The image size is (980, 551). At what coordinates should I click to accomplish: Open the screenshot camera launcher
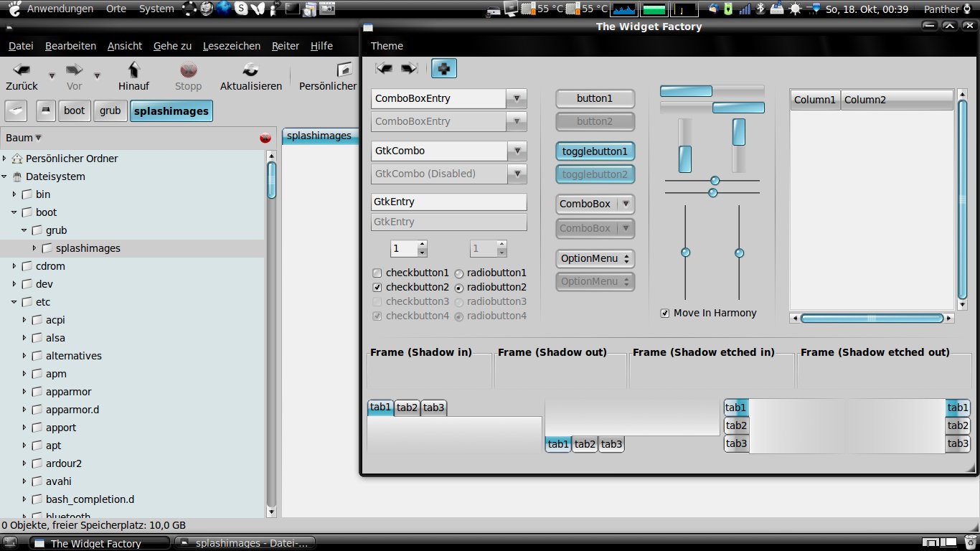(326, 9)
